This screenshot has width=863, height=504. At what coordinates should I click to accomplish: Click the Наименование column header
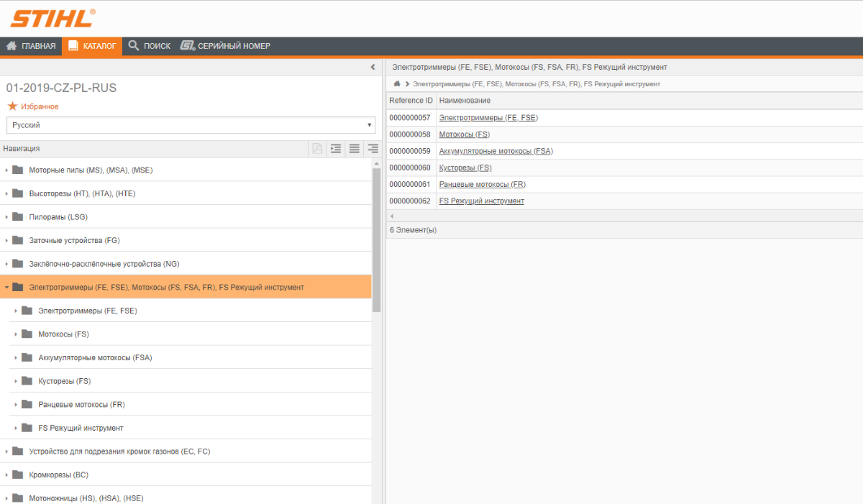(465, 101)
